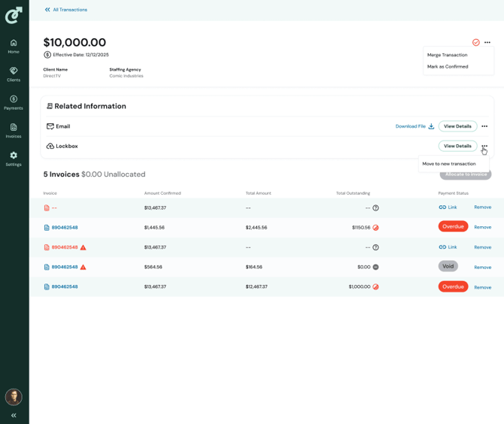Open Home from the sidebar

[14, 46]
